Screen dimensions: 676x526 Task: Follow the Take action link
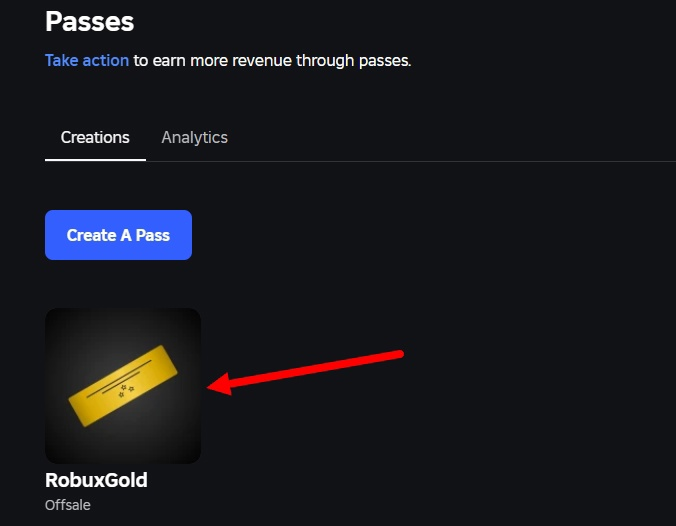coord(87,60)
